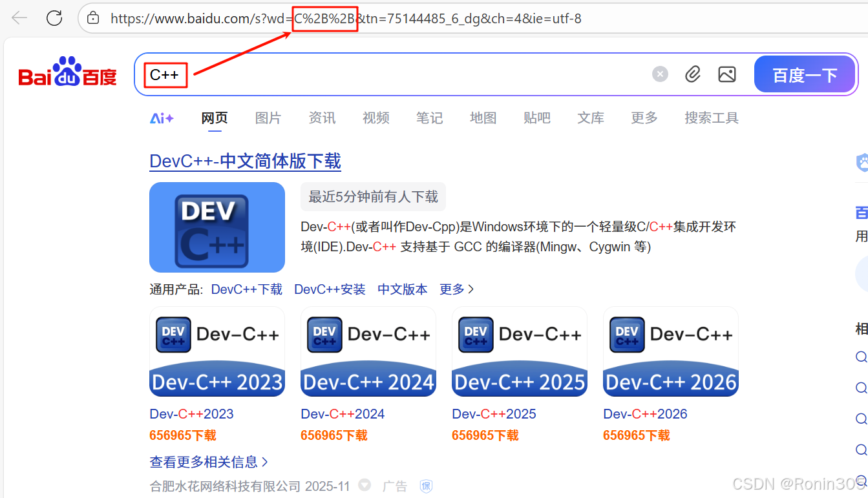Click 656965下载 under Dev-C++2023
The width and height of the screenshot is (868, 498).
pyautogui.click(x=183, y=435)
